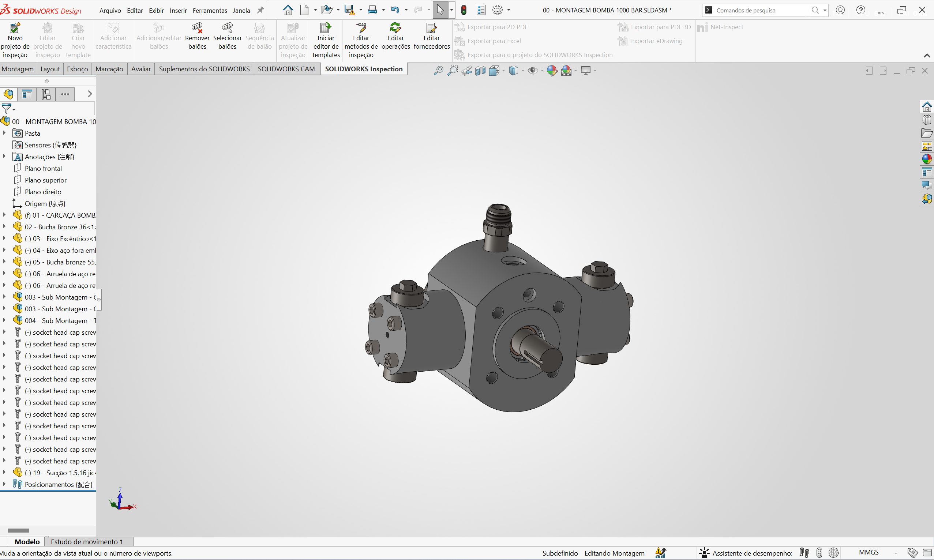Viewport: 934px width, 560px height.
Task: Click the Rebuild traffic light icon
Action: click(x=464, y=10)
